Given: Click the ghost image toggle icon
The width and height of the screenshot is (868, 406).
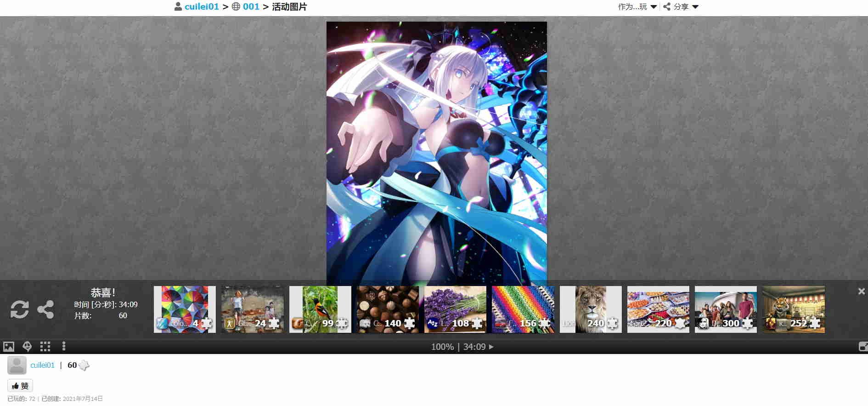Looking at the screenshot, I should (27, 347).
